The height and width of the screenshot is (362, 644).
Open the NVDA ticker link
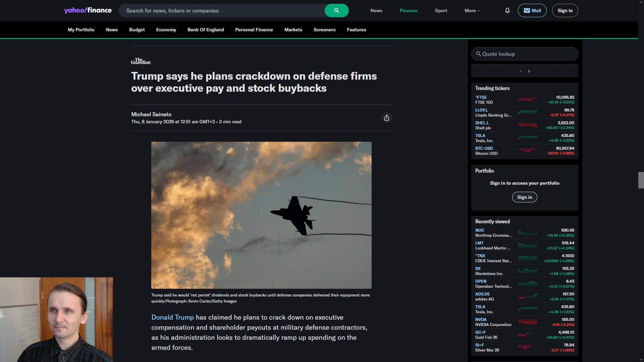click(x=481, y=319)
